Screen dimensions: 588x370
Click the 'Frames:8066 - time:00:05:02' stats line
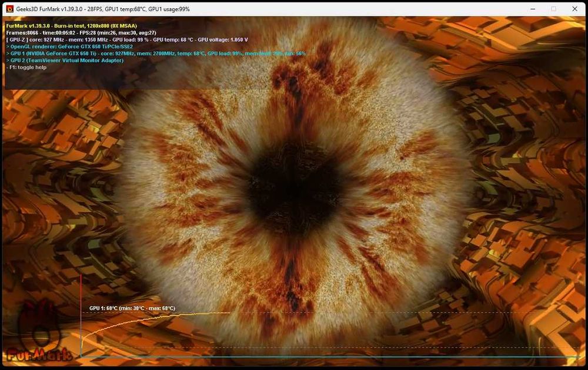[81, 32]
